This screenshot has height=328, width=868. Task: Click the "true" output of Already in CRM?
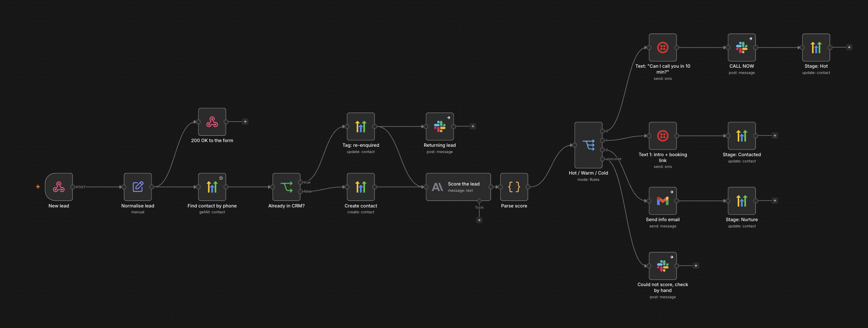[x=301, y=182]
